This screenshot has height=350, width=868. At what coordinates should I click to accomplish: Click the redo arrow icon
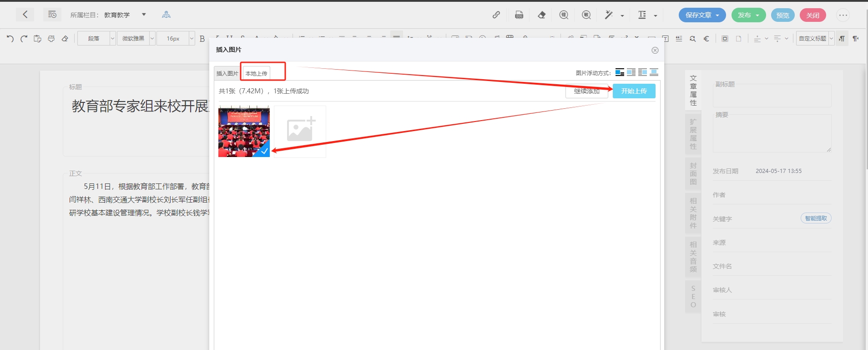(24, 39)
